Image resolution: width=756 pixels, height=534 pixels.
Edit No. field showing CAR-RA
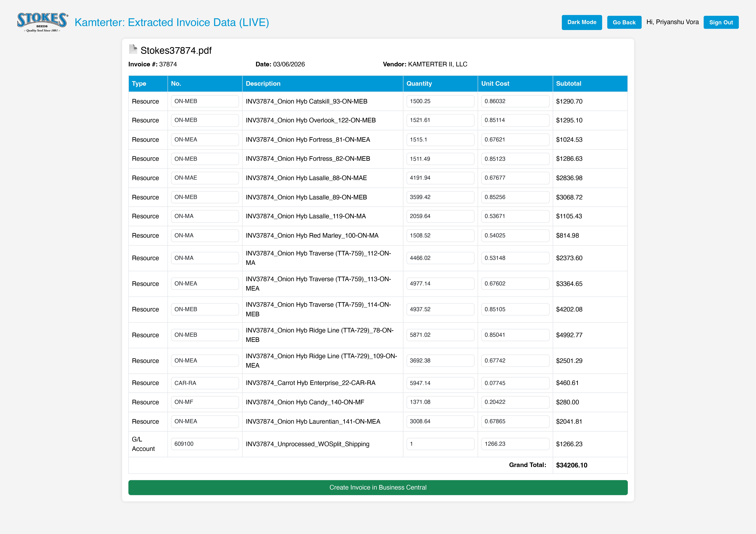(205, 383)
